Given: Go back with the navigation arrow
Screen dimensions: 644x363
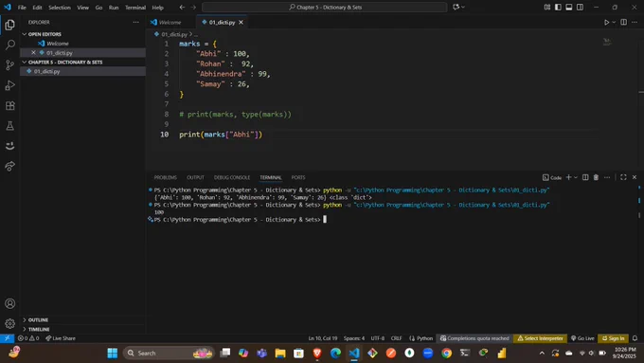Looking at the screenshot, I should click(182, 7).
